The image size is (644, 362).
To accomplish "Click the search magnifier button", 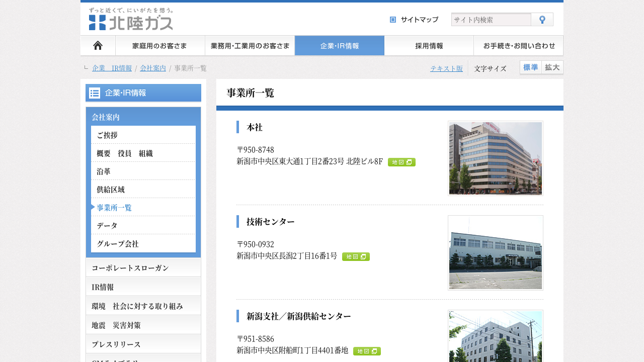I will click(542, 20).
